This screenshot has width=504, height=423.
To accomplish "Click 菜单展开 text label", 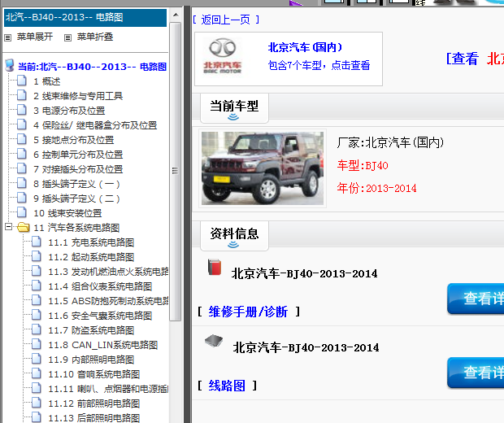I will (35, 37).
